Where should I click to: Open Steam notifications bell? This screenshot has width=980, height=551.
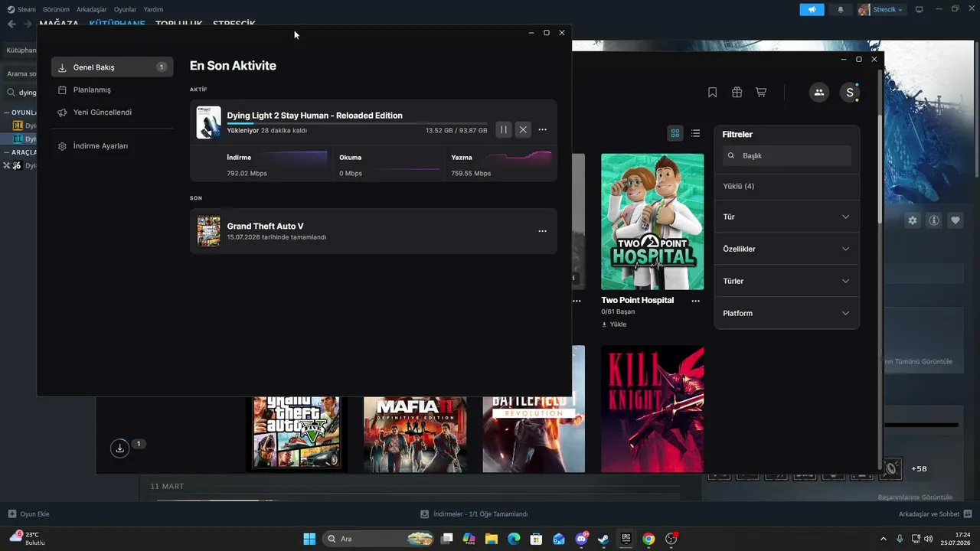coord(841,10)
